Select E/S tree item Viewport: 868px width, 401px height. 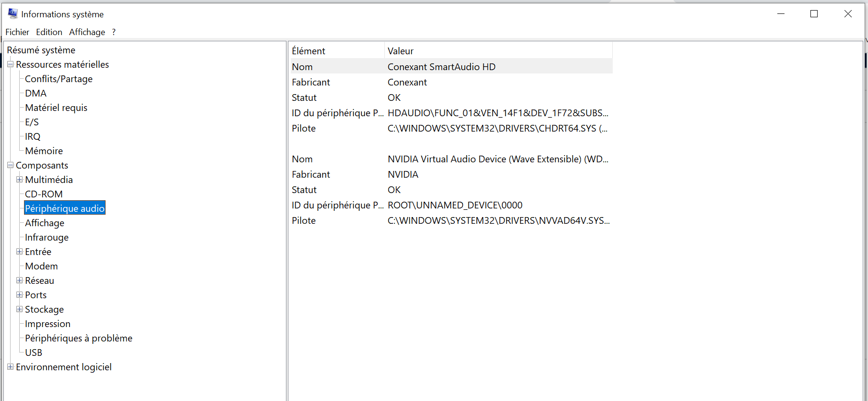[32, 122]
